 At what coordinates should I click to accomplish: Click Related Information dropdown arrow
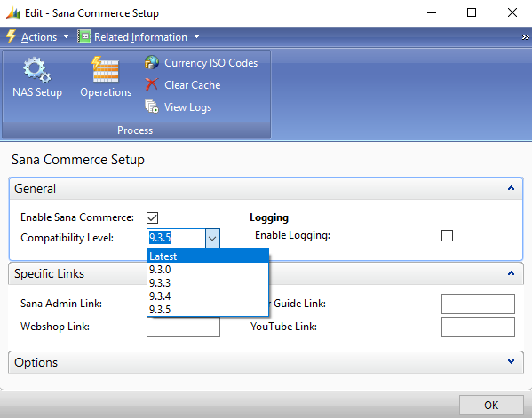click(x=197, y=37)
